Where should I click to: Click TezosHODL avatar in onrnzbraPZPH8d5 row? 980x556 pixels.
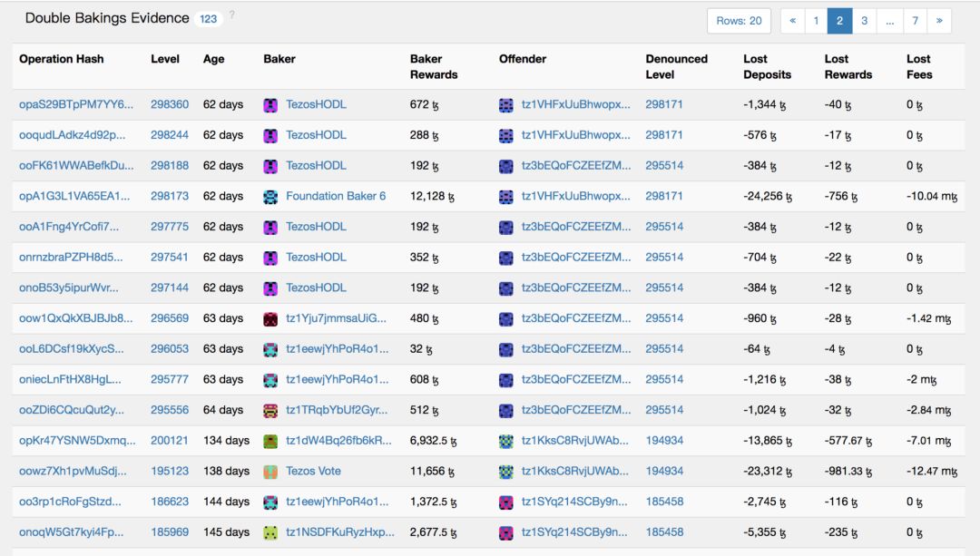point(270,258)
